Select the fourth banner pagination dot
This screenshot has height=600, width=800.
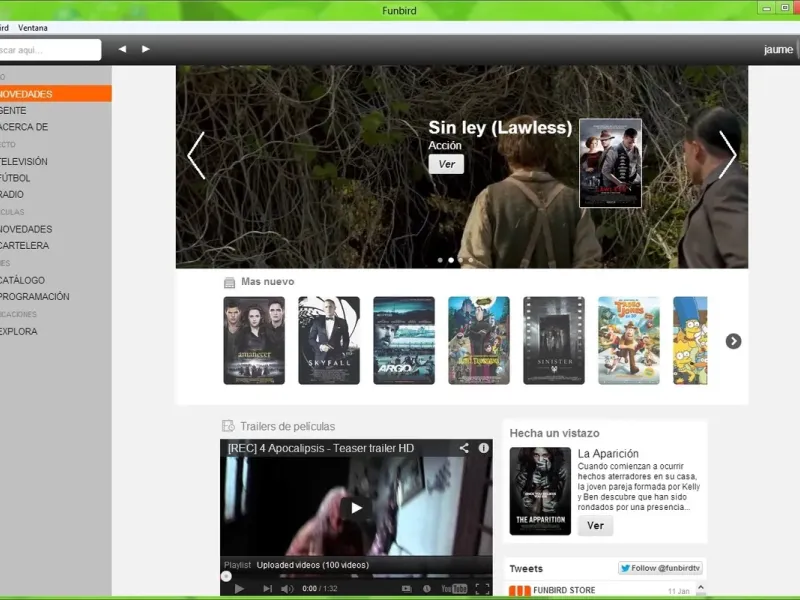[x=470, y=260]
